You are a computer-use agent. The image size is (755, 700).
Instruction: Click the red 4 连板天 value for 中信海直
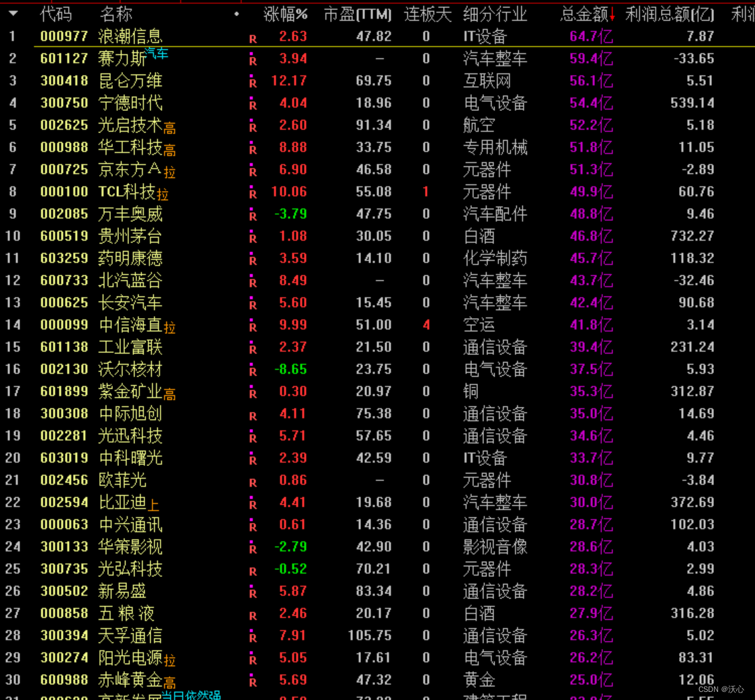pyautogui.click(x=426, y=325)
